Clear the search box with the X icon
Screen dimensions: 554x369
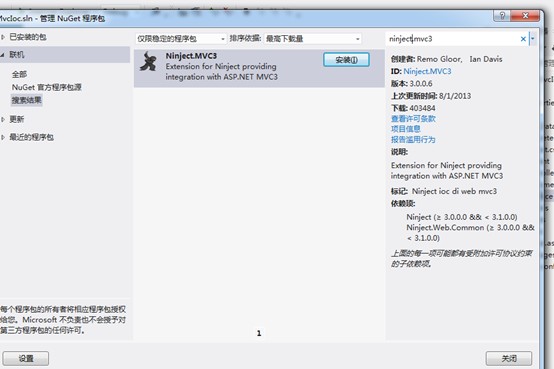coord(523,39)
